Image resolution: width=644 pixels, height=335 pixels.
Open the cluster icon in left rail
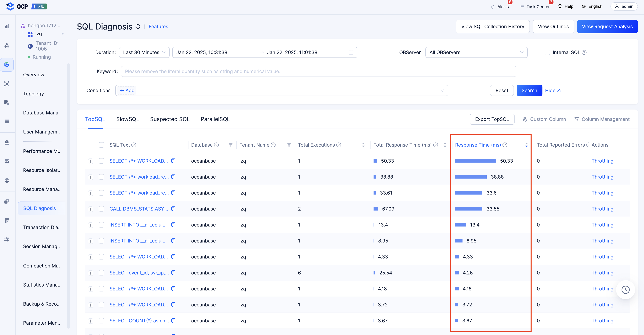[x=7, y=46]
